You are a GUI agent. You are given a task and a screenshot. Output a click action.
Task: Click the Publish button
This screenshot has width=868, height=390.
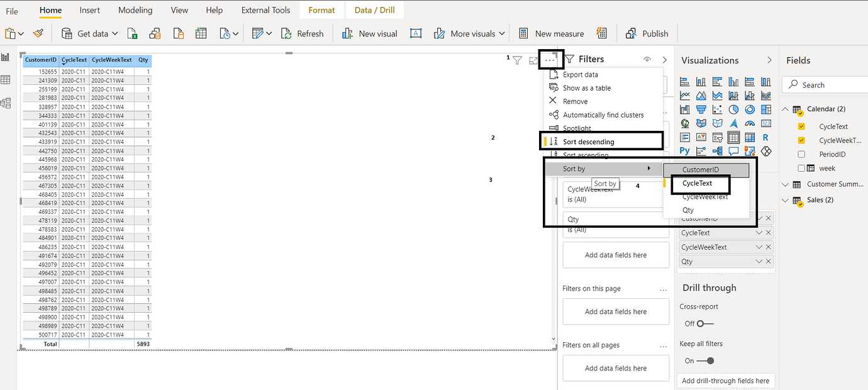(x=647, y=33)
